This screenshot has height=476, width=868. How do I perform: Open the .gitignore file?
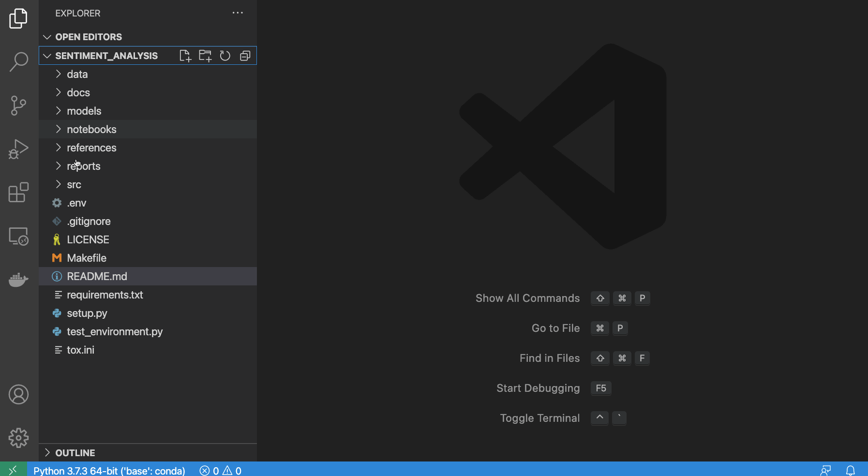click(x=148, y=221)
